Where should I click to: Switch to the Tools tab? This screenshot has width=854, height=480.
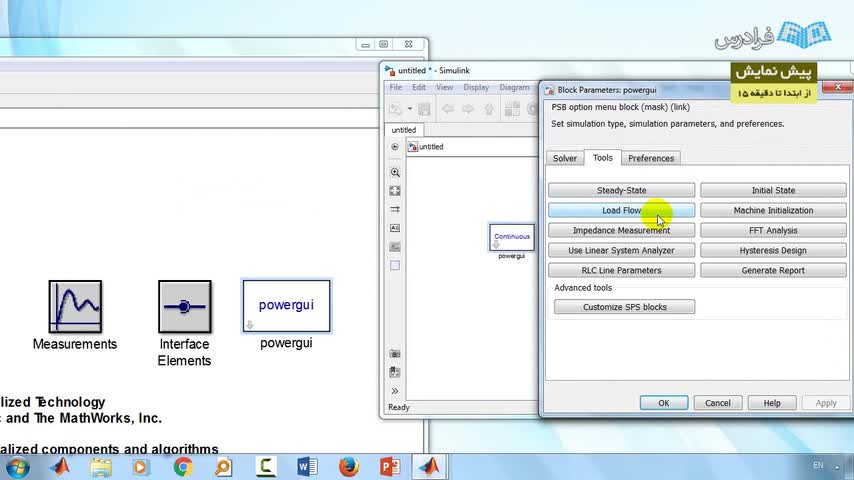tap(602, 157)
